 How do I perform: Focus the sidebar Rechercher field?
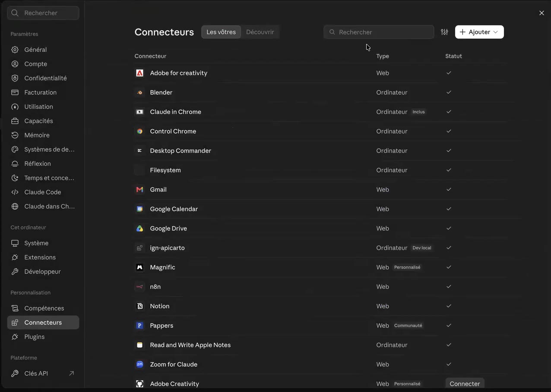click(x=43, y=13)
